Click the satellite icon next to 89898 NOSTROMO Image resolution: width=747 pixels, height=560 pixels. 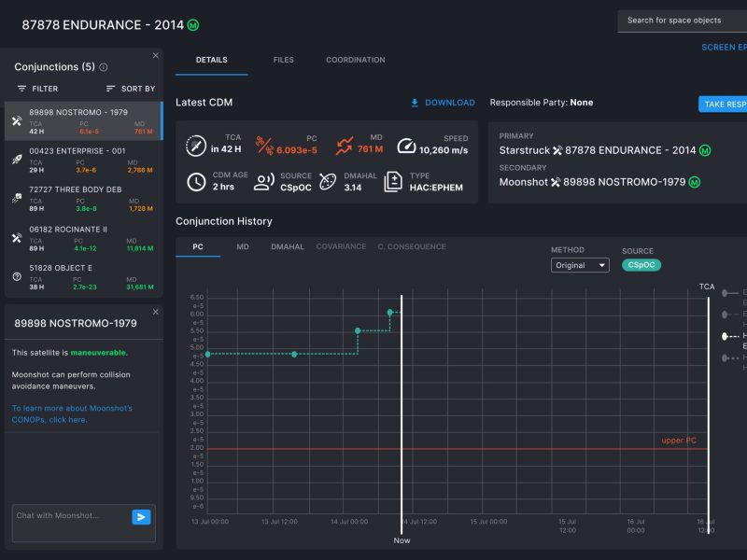pos(16,121)
